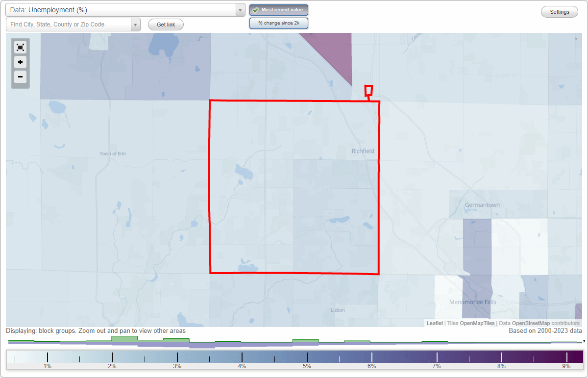Click the fit-map-to-bounds icon above zoom controls
588x378 pixels.
tap(20, 47)
